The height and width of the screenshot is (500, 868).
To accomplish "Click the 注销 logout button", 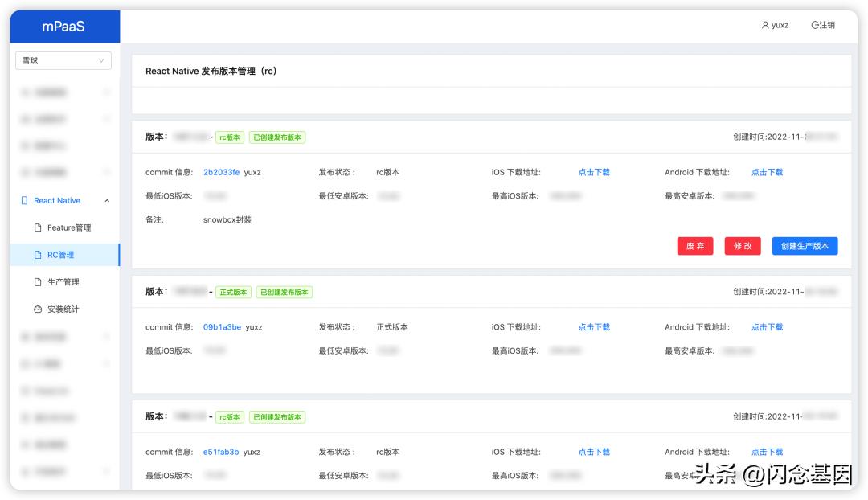I will click(823, 25).
